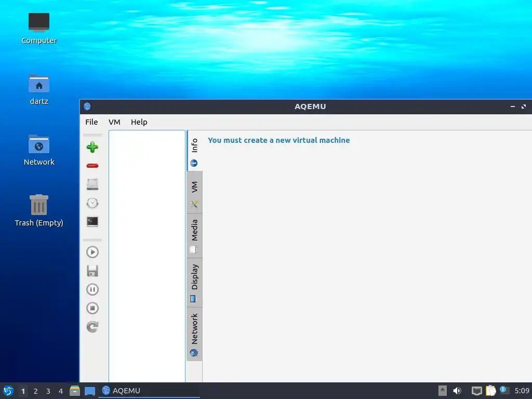Open the volume speaker tray icon
This screenshot has width=532, height=399.
pos(457,391)
